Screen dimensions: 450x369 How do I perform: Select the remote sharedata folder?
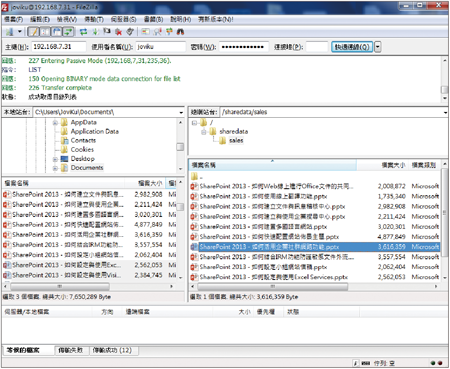[234, 131]
